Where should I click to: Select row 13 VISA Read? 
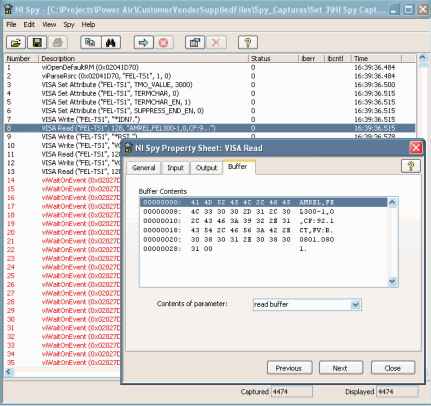click(x=63, y=171)
